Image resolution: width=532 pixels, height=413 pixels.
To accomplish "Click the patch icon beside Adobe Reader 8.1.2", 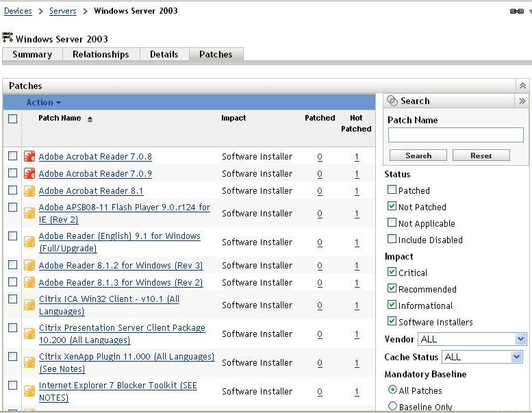I will [x=29, y=265].
